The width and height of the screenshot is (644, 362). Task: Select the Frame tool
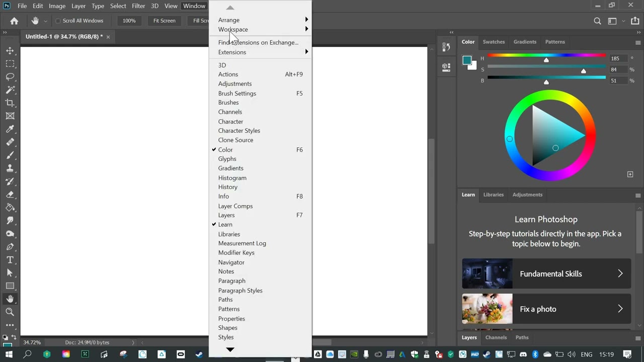click(10, 116)
